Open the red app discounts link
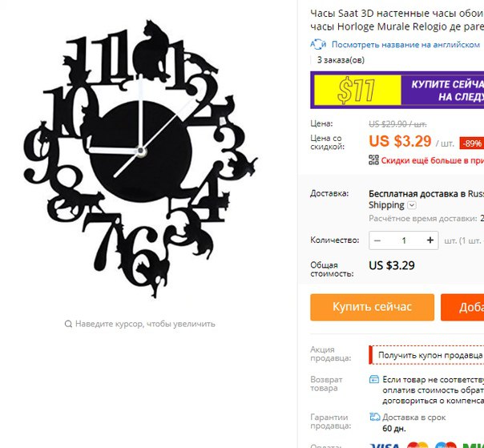This screenshot has width=484, height=448. tap(433, 160)
